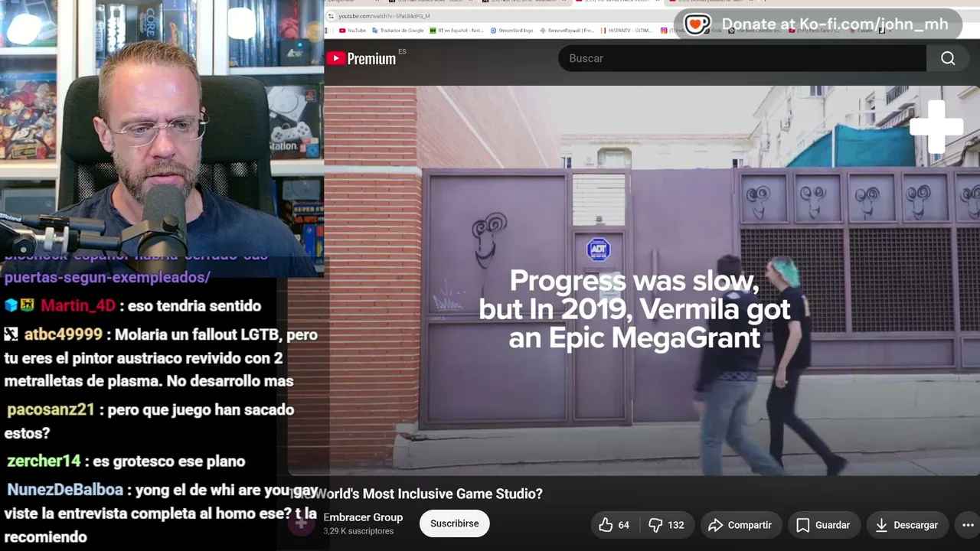
Task: Click the Buscar search field
Action: [x=742, y=58]
